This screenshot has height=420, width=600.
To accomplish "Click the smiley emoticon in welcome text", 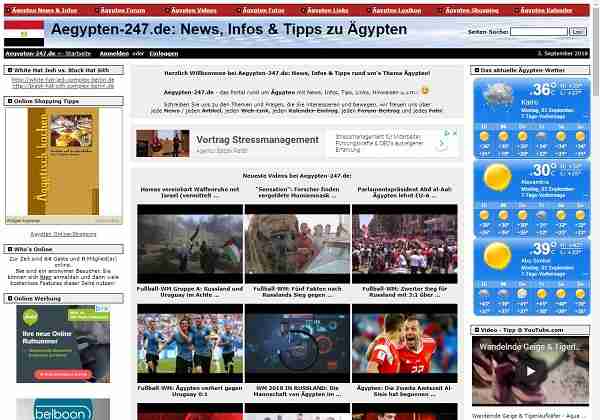I will (425, 91).
